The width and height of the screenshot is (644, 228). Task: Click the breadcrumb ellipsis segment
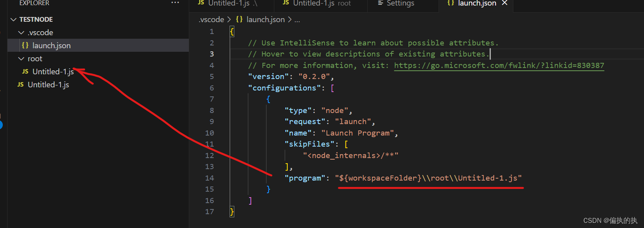pos(297,20)
